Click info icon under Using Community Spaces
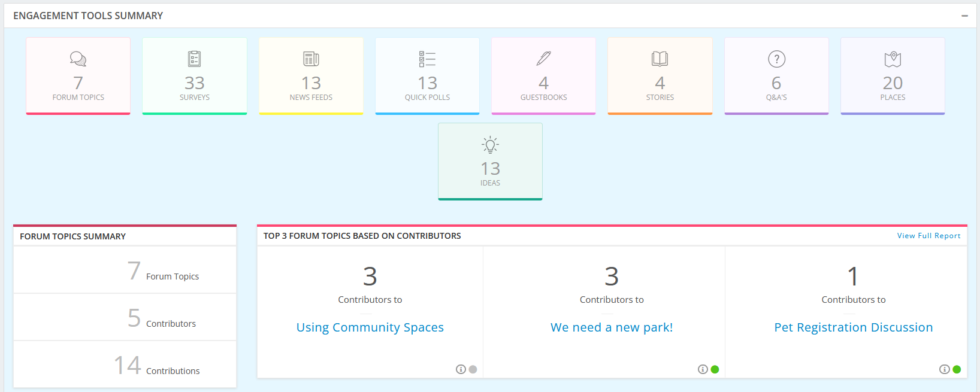The width and height of the screenshot is (980, 392). pos(461,369)
